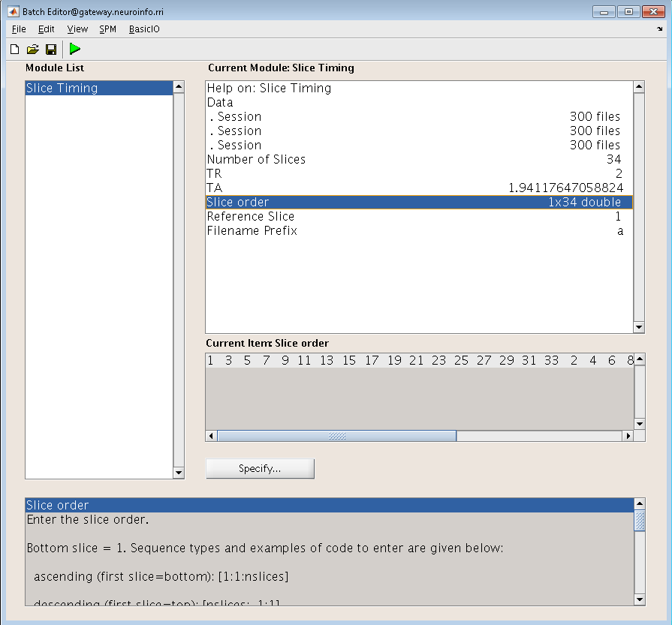Click the MATLAB logo in title bar
The height and width of the screenshot is (625, 672).
(x=14, y=11)
